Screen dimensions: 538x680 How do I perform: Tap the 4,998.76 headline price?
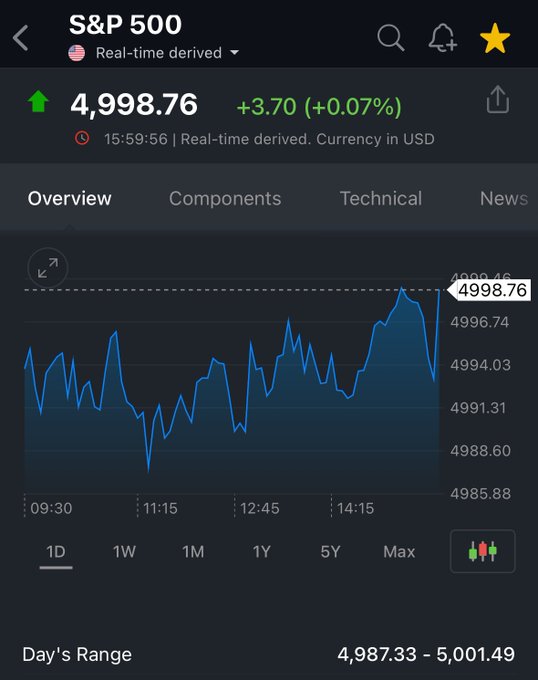click(134, 105)
